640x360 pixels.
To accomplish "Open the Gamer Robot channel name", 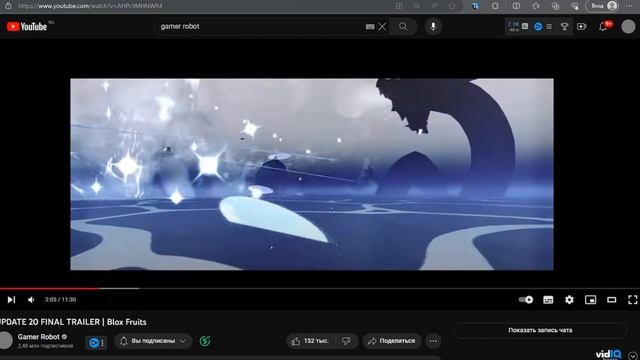I will (38, 337).
